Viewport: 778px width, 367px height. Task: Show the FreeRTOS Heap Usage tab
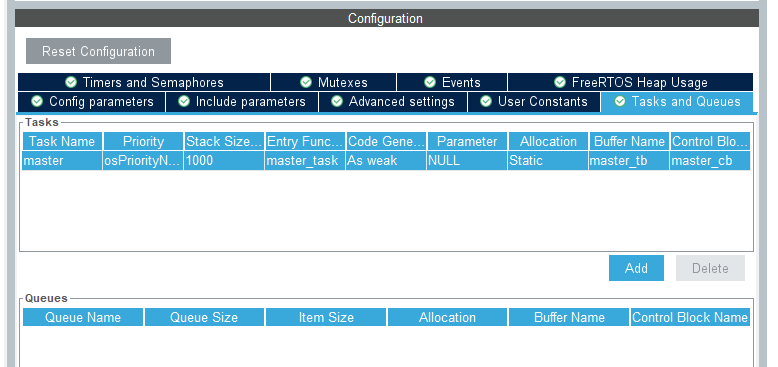coord(631,82)
